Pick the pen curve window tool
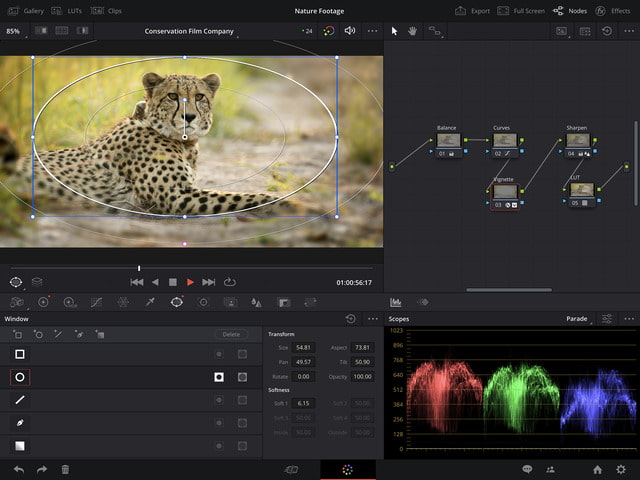The width and height of the screenshot is (640, 480). (x=19, y=423)
